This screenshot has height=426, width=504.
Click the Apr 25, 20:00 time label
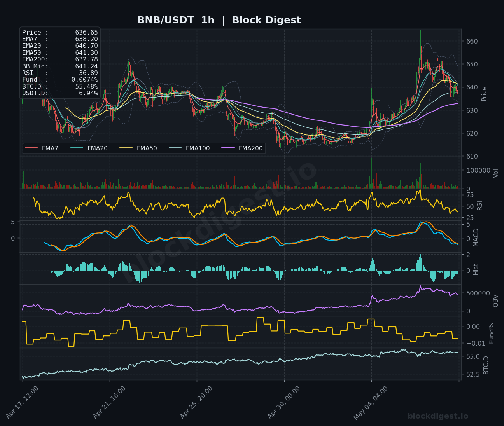click(x=197, y=402)
